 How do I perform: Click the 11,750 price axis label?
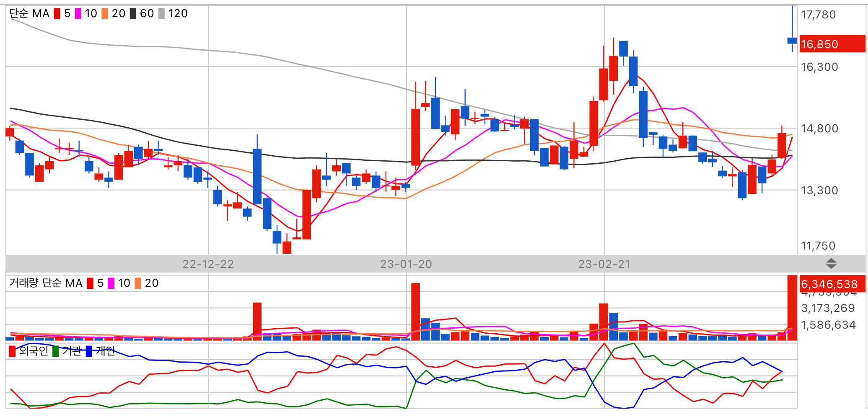coord(818,246)
